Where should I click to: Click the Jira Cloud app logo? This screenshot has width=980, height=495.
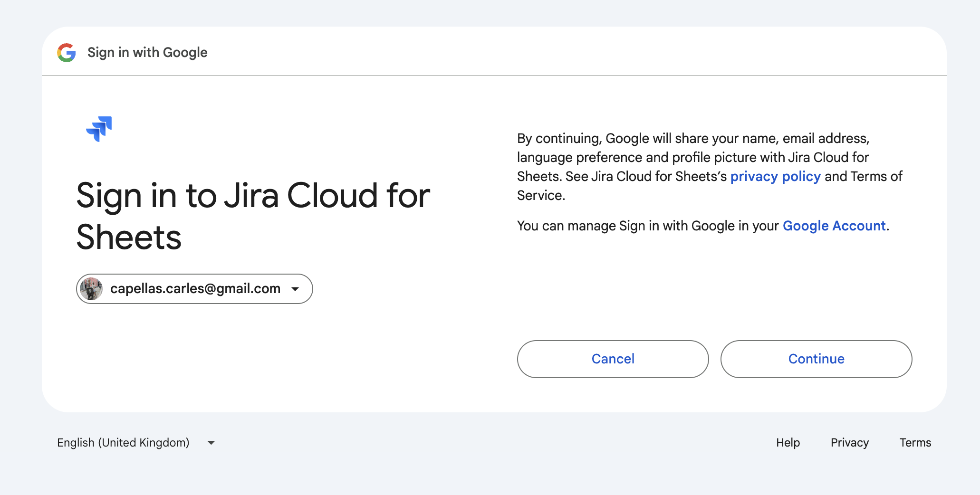[99, 129]
